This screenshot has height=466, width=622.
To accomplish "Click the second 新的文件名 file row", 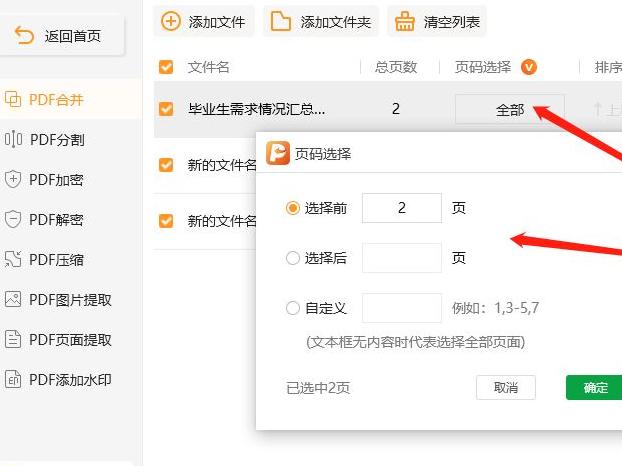I will click(205, 221).
